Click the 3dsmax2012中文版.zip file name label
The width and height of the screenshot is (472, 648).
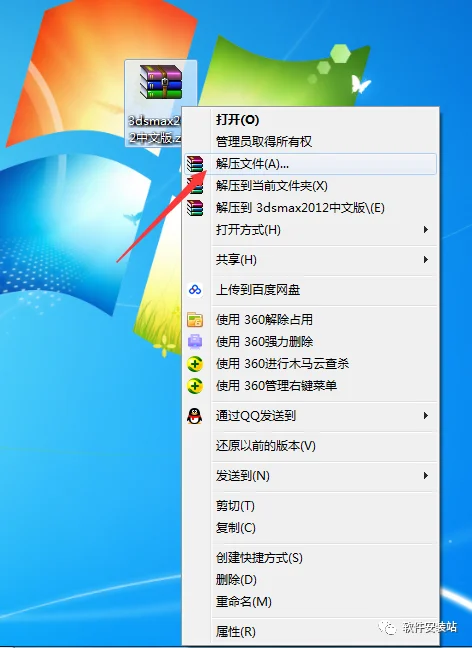point(155,129)
